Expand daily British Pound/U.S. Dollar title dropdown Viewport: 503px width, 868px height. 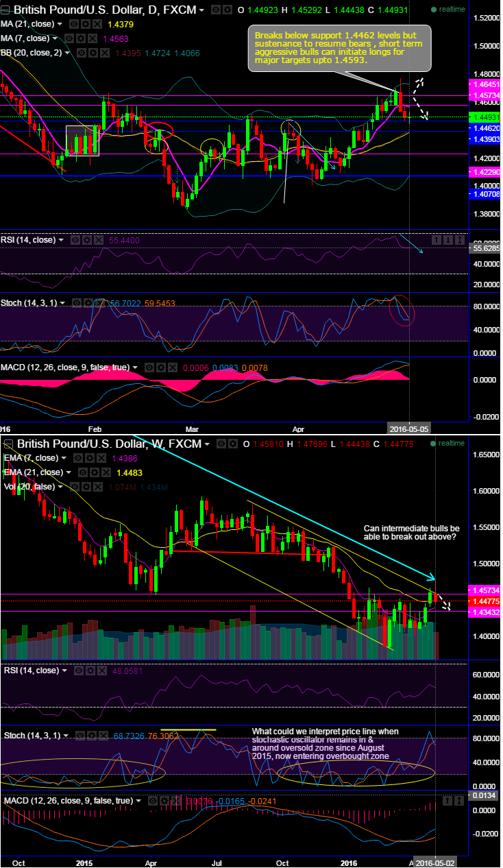(x=201, y=10)
